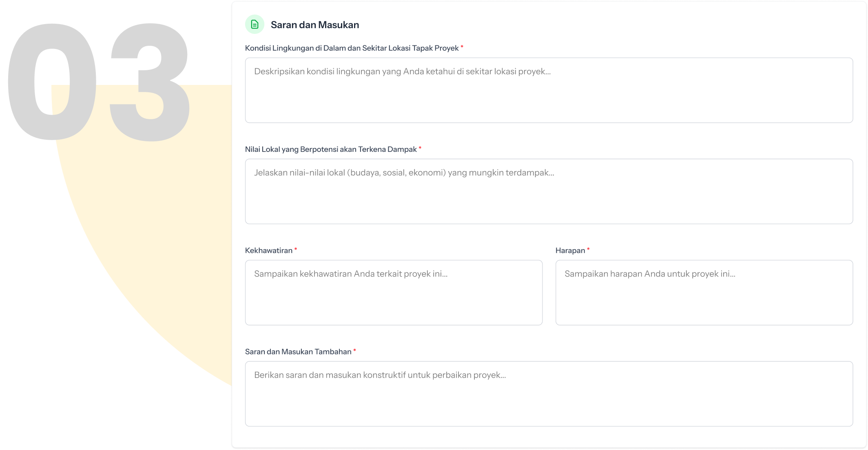Click the red asterisk next to Kekhawatiran
The height and width of the screenshot is (450, 868).
296,249
